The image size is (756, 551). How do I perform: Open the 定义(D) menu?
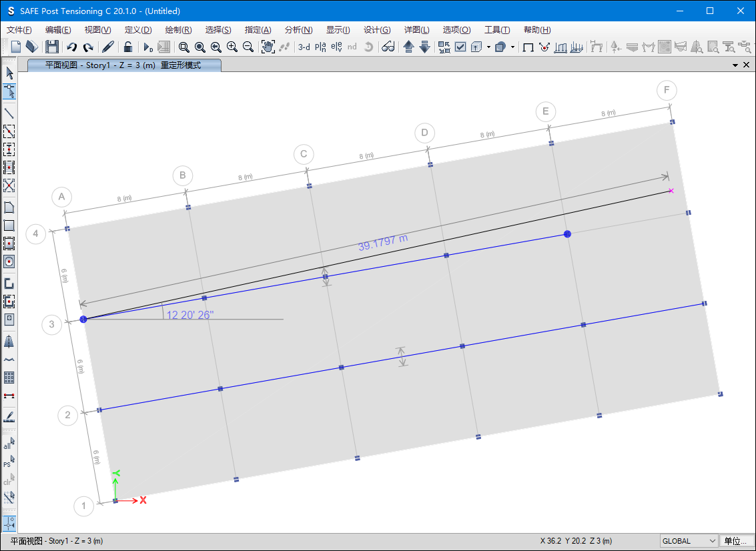point(138,30)
